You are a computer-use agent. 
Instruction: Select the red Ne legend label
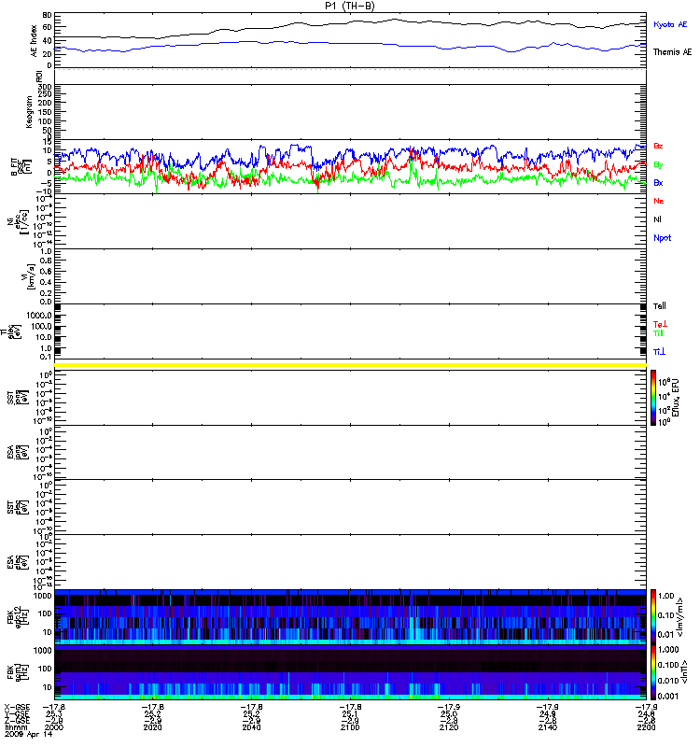point(659,201)
